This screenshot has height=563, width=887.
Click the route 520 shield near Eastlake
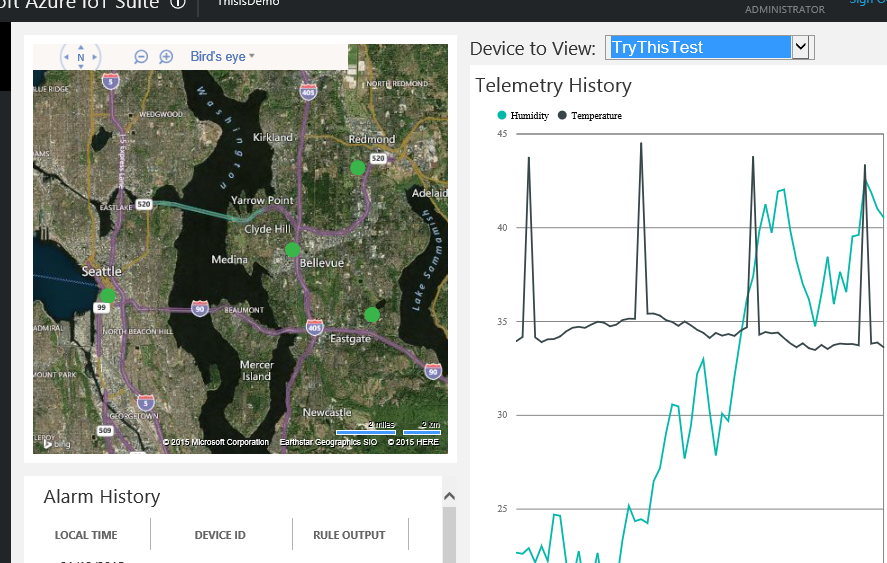pos(144,204)
